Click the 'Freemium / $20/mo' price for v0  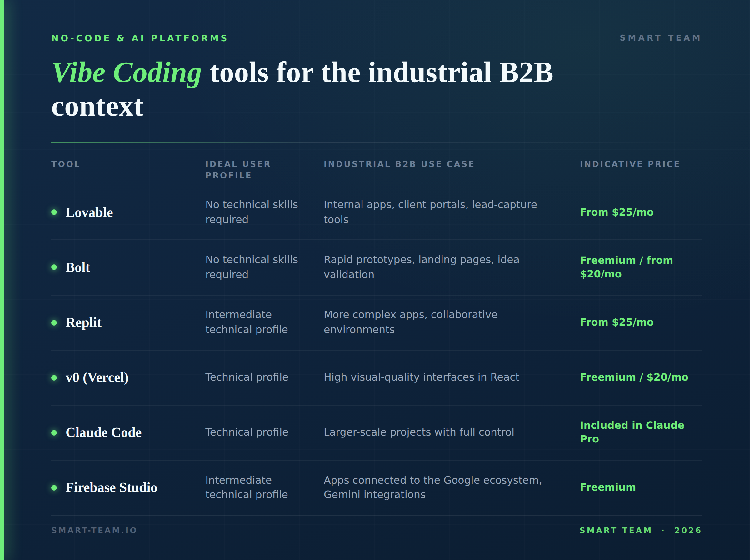click(x=634, y=377)
